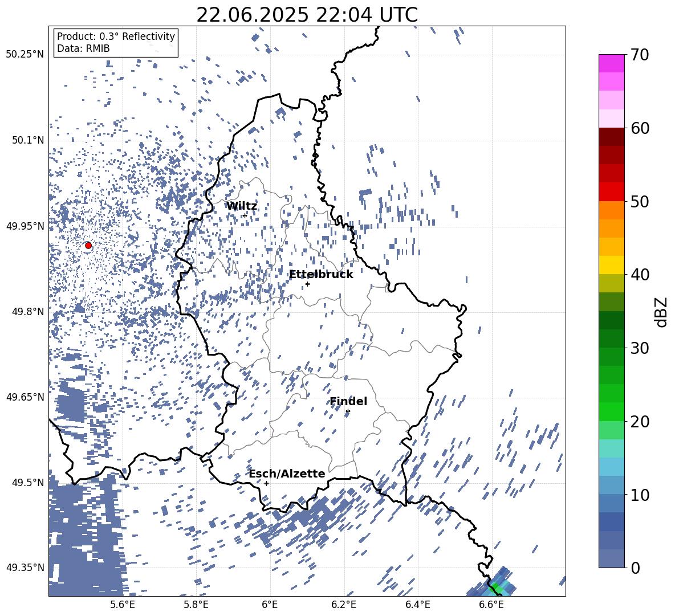This screenshot has width=675, height=616.
Task: Click the 6.6°E longitude label
Action: [x=491, y=605]
